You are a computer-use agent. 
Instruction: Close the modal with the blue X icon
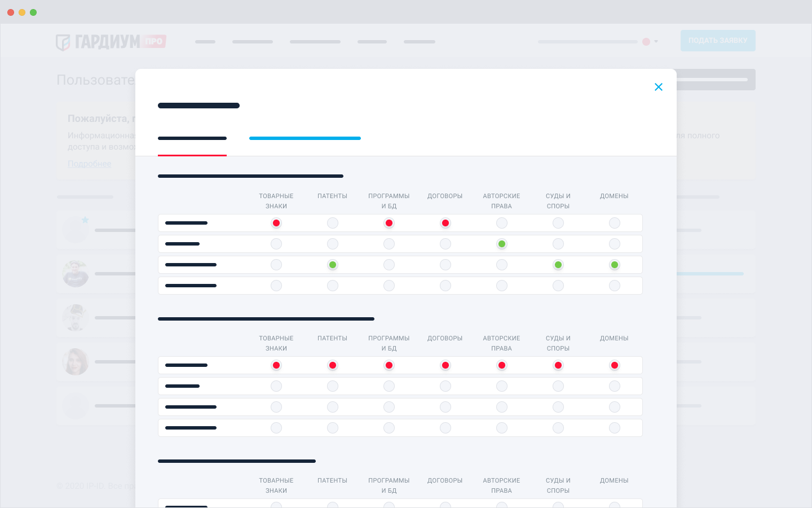[x=658, y=87]
